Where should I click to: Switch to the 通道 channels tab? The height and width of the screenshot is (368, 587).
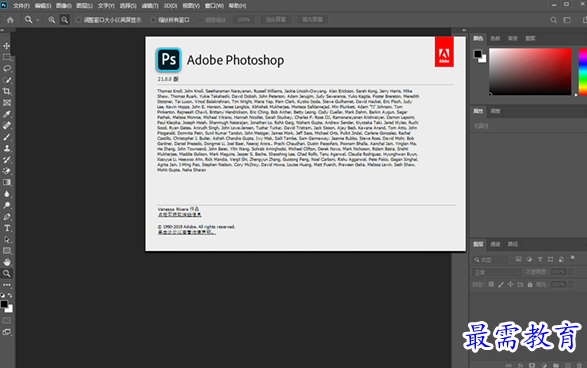coord(495,244)
